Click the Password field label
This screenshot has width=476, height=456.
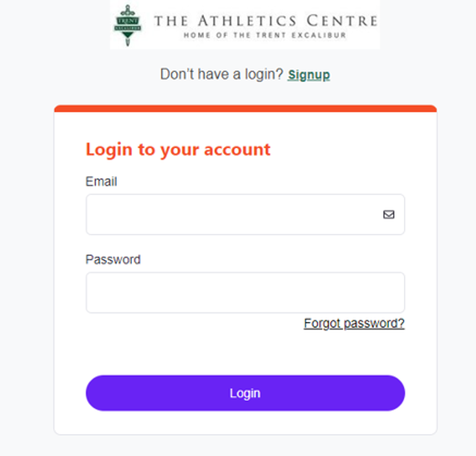[113, 259]
